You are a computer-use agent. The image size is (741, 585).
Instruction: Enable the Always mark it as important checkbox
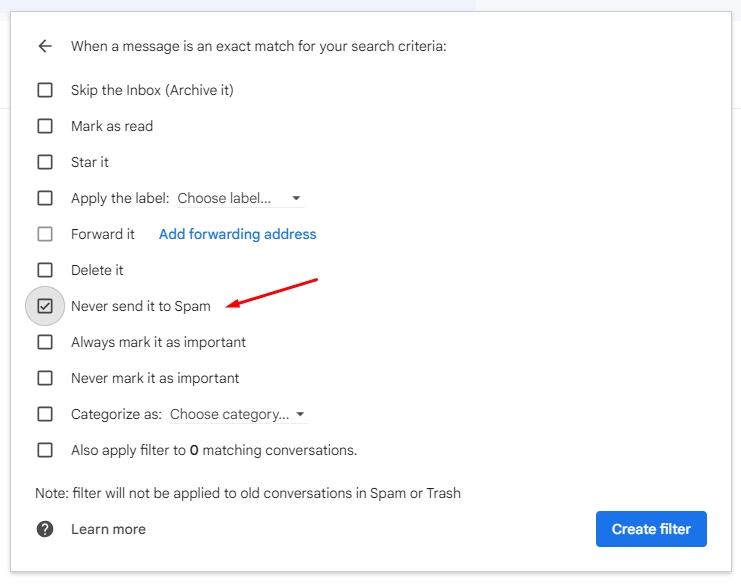coord(45,342)
